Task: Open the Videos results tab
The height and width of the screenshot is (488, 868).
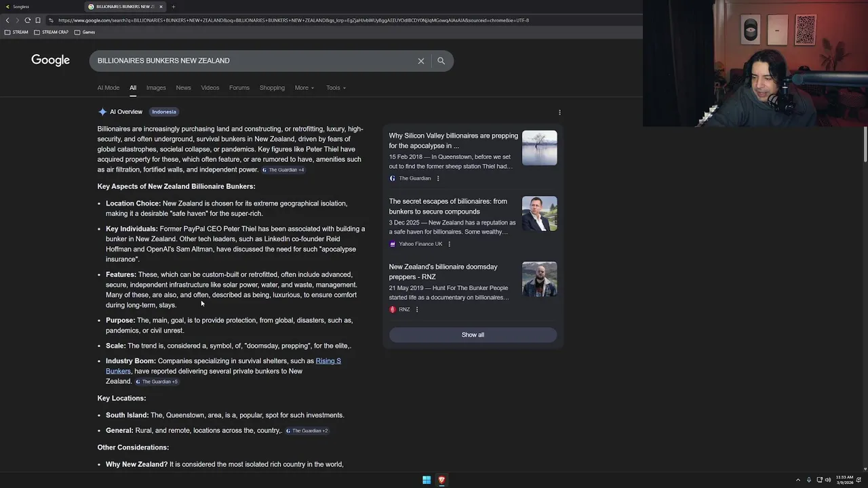Action: [x=210, y=87]
